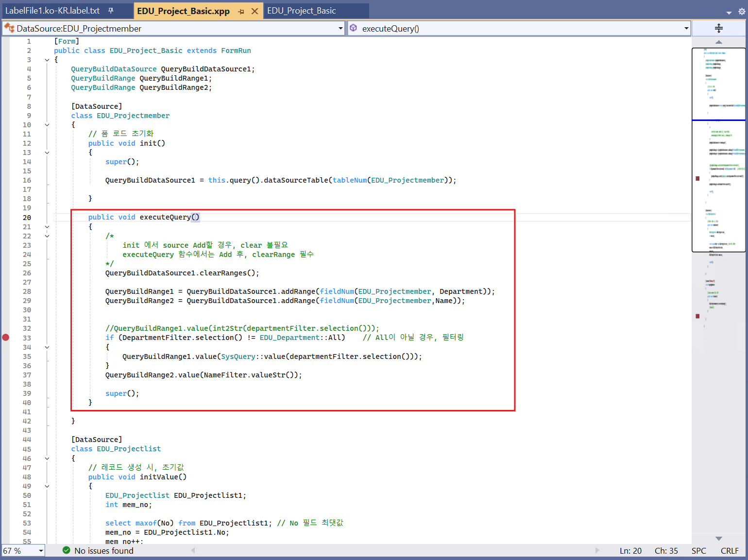Collapse initValue() body at line 49
The width and height of the screenshot is (748, 560).
(x=47, y=486)
